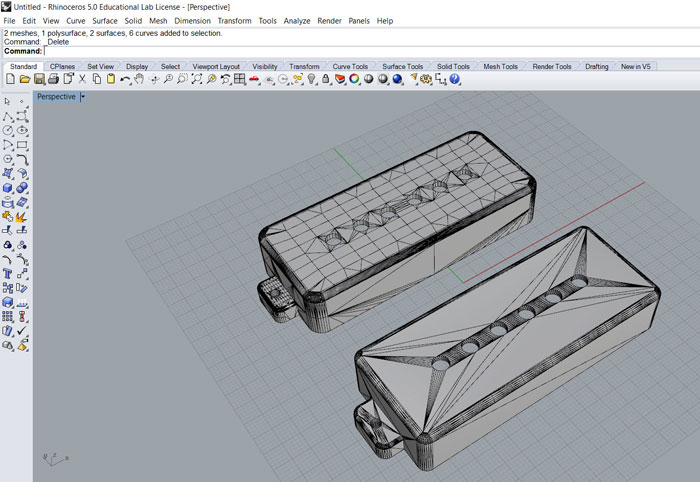This screenshot has width=700, height=482.
Task: Save the model with the floppy disk icon
Action: tap(39, 79)
